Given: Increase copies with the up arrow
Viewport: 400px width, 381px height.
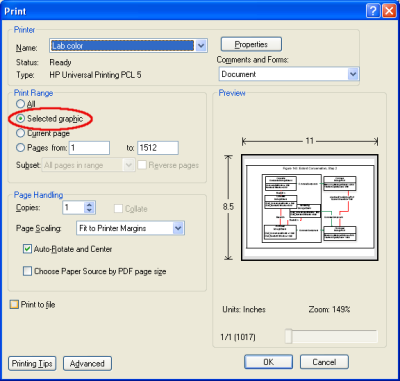Looking at the screenshot, I should tap(89, 205).
